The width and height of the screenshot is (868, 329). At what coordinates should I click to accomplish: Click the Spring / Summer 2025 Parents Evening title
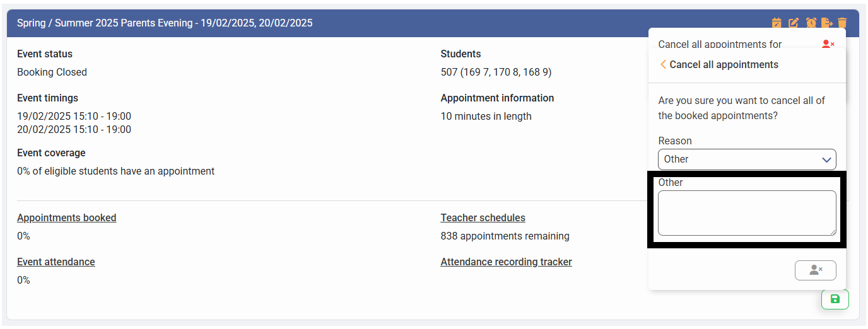165,23
